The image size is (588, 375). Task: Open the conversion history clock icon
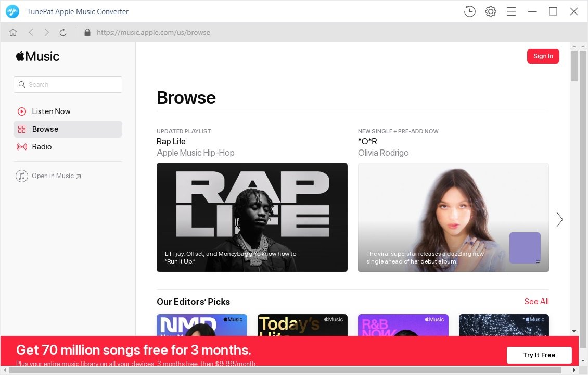[469, 11]
